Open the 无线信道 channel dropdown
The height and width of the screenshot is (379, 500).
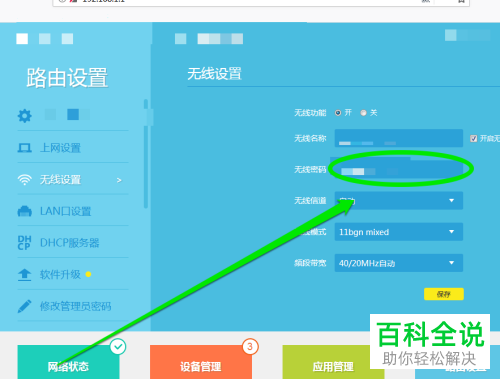pyautogui.click(x=399, y=200)
